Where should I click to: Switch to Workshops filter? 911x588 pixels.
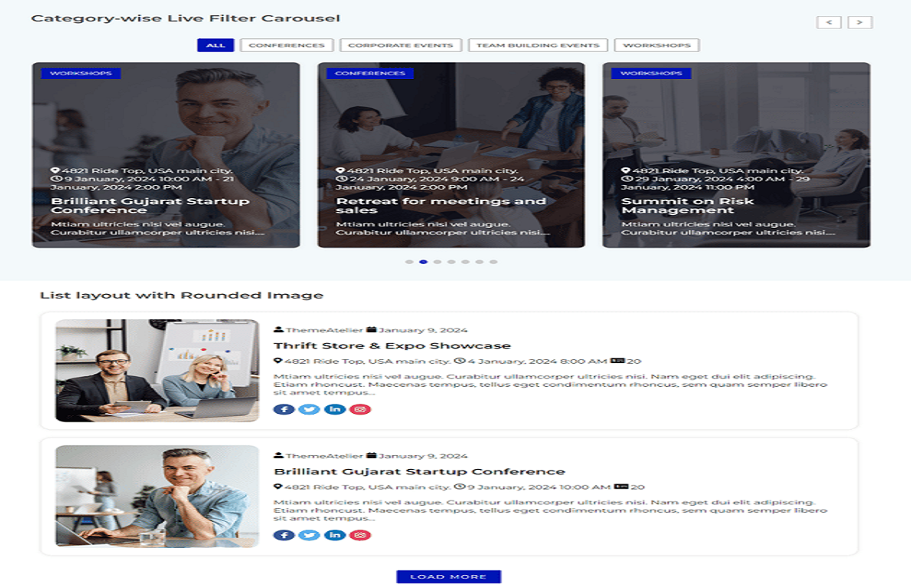(x=657, y=45)
